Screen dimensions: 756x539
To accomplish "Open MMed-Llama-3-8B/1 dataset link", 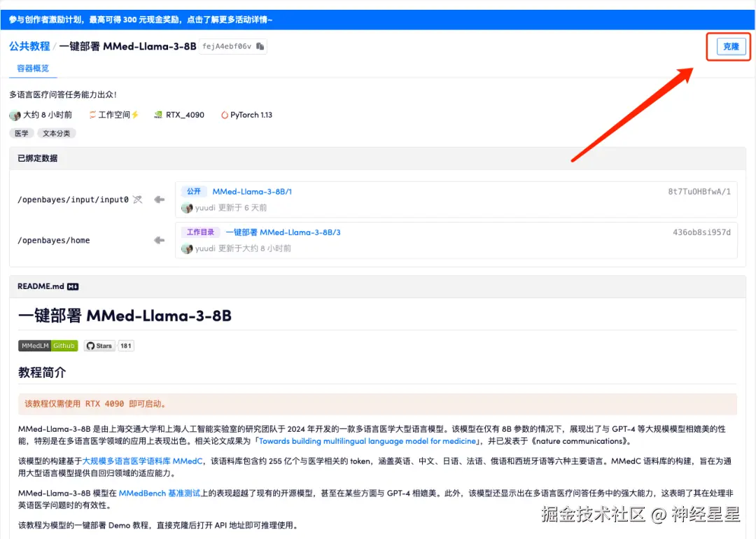I will (252, 191).
